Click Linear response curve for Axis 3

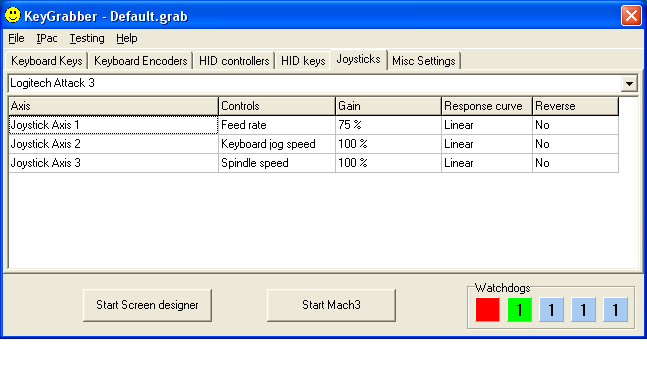487,163
